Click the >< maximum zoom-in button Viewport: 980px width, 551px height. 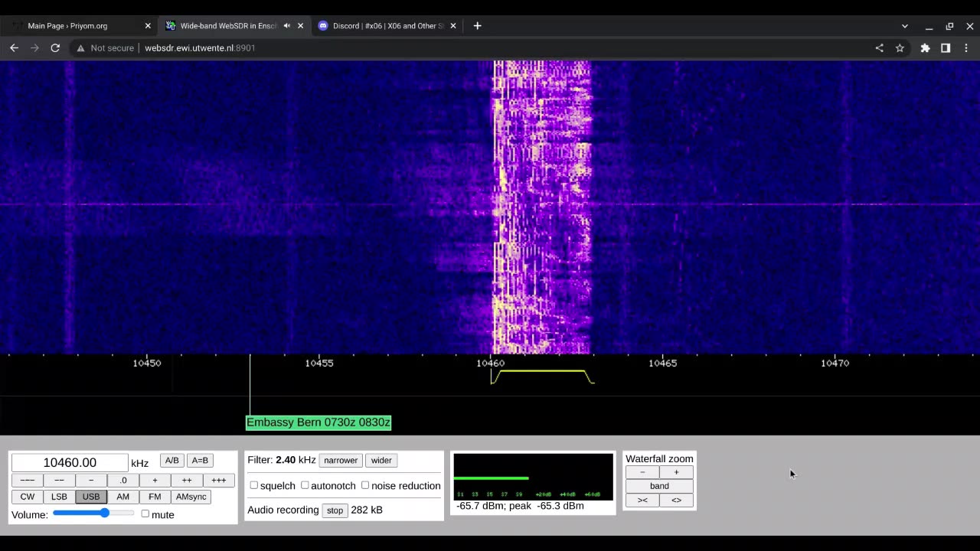click(642, 500)
